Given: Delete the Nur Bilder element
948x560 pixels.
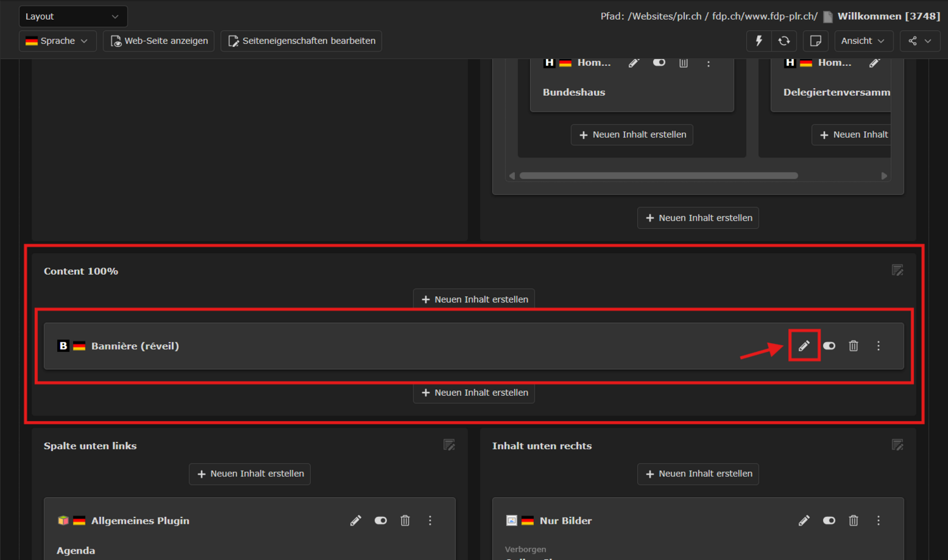Looking at the screenshot, I should tap(854, 521).
